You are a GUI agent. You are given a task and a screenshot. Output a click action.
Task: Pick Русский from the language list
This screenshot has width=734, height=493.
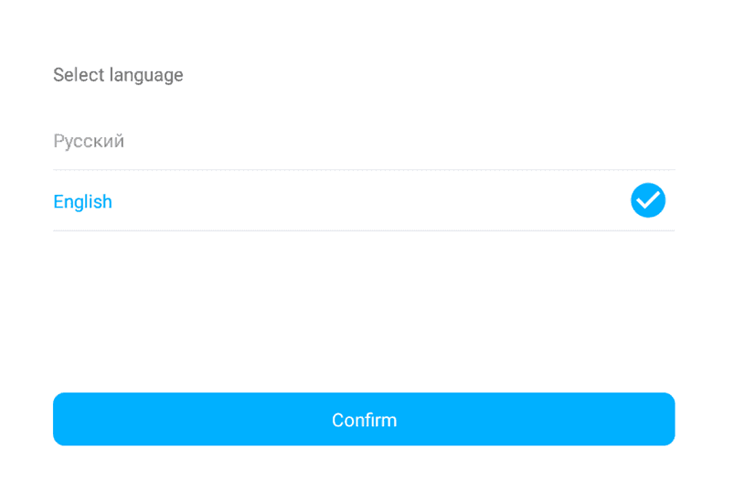pos(89,141)
